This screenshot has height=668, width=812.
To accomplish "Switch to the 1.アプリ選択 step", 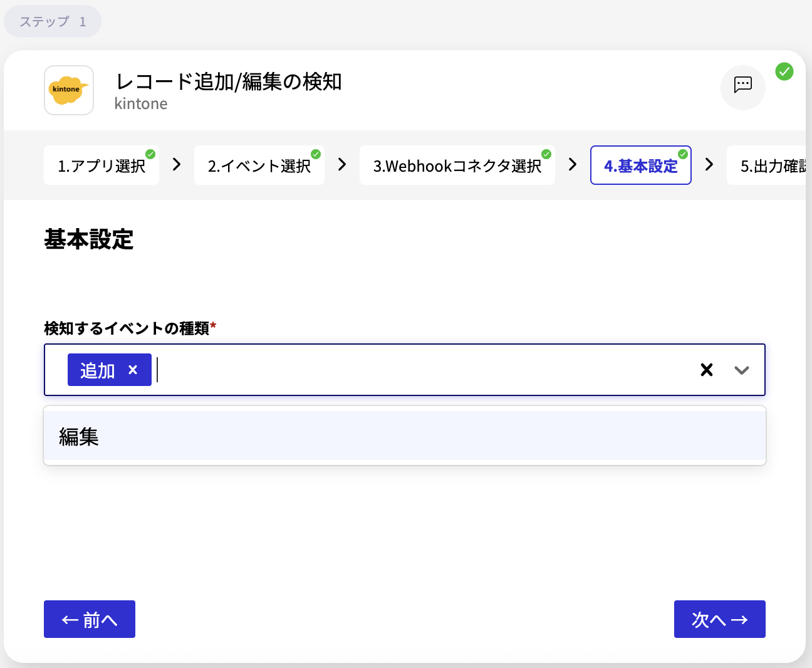I will (x=101, y=165).
